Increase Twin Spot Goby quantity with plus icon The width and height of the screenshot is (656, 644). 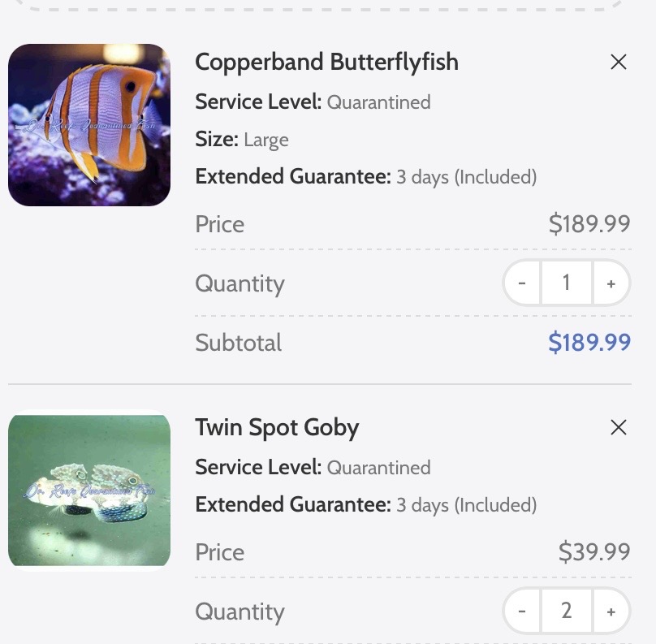click(x=611, y=611)
